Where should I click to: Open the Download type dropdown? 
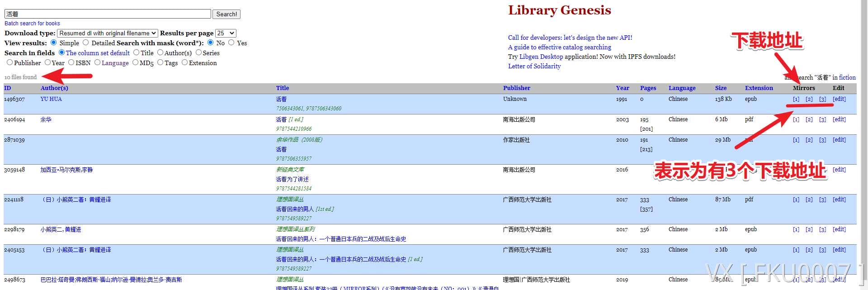[108, 33]
